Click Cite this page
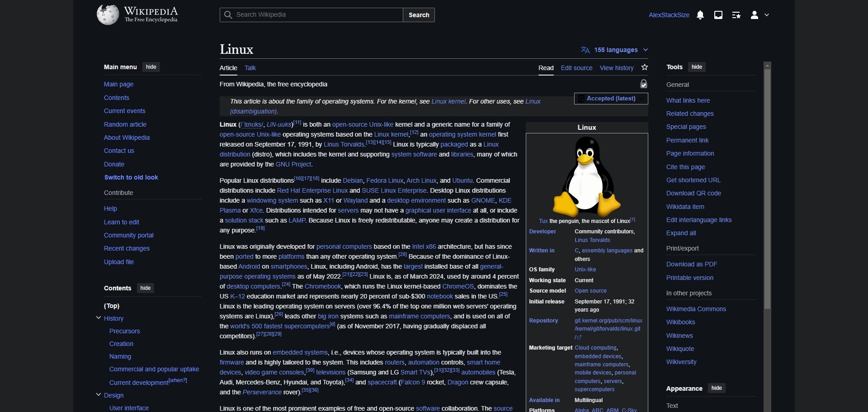868x412 pixels. point(685,167)
